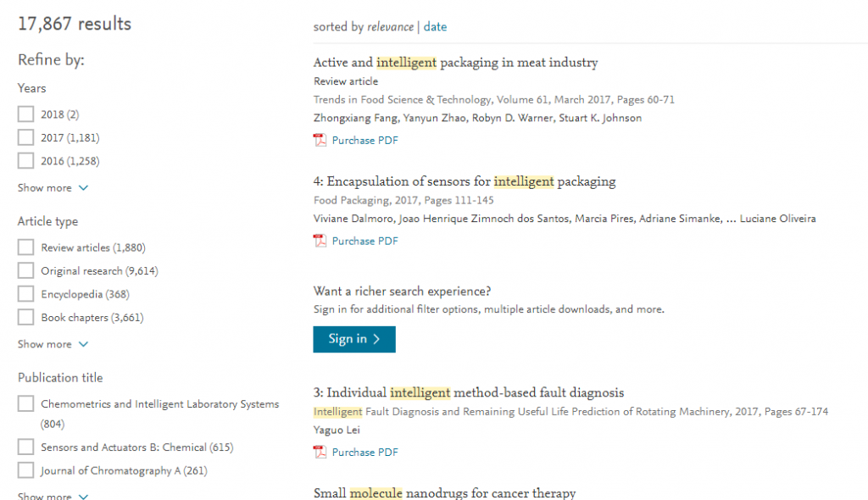
Task: Expand Show more under Years
Action: point(53,187)
